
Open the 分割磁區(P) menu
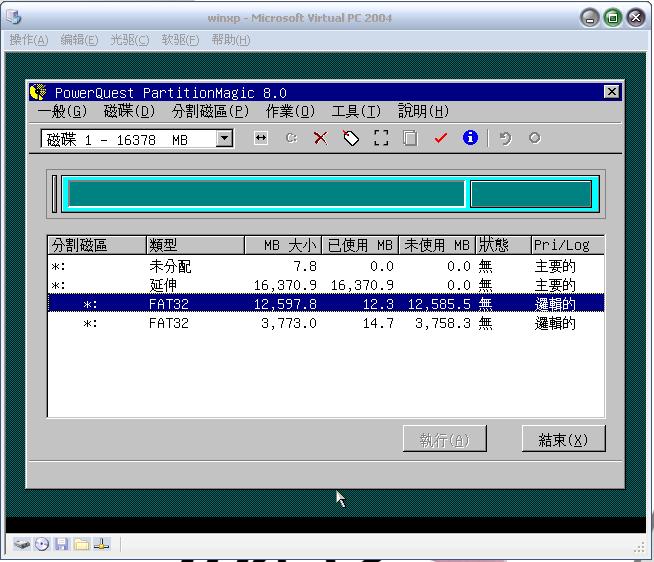tap(210, 111)
